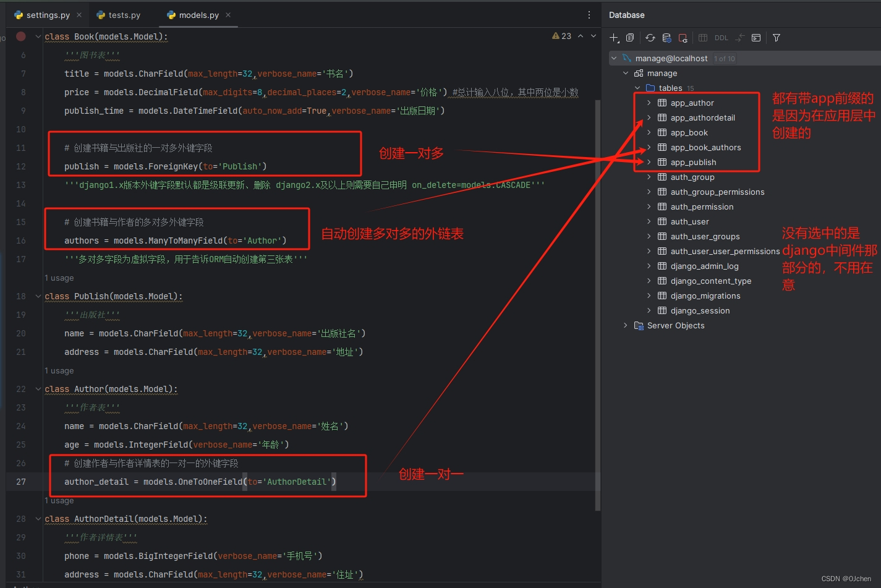Click the Jump to Source arrows icon
The height and width of the screenshot is (588, 881).
pyautogui.click(x=739, y=38)
